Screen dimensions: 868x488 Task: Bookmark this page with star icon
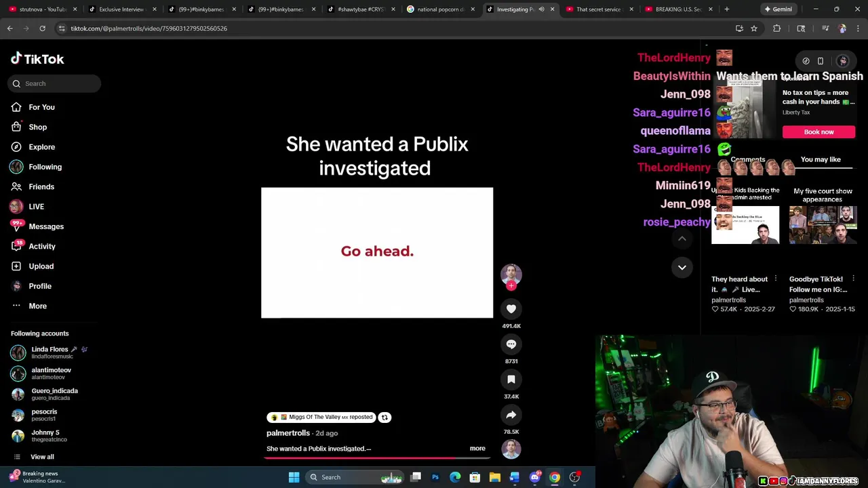[754, 28]
